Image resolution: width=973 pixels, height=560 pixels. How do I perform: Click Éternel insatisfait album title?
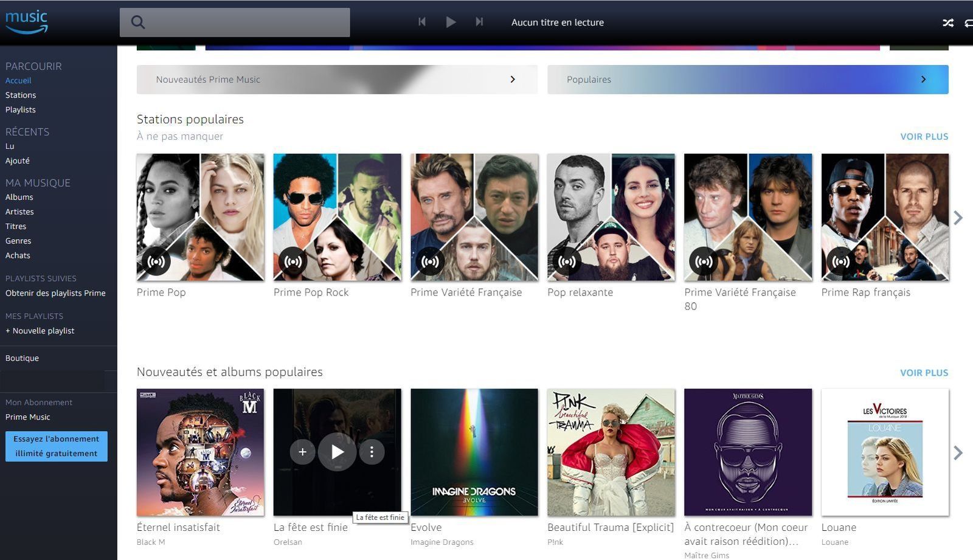tap(178, 528)
